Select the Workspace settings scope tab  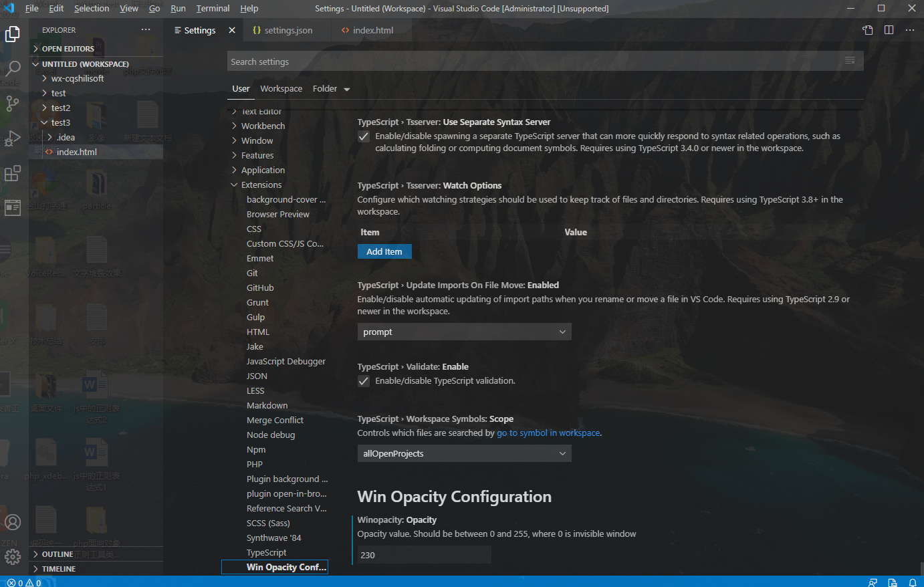point(281,88)
